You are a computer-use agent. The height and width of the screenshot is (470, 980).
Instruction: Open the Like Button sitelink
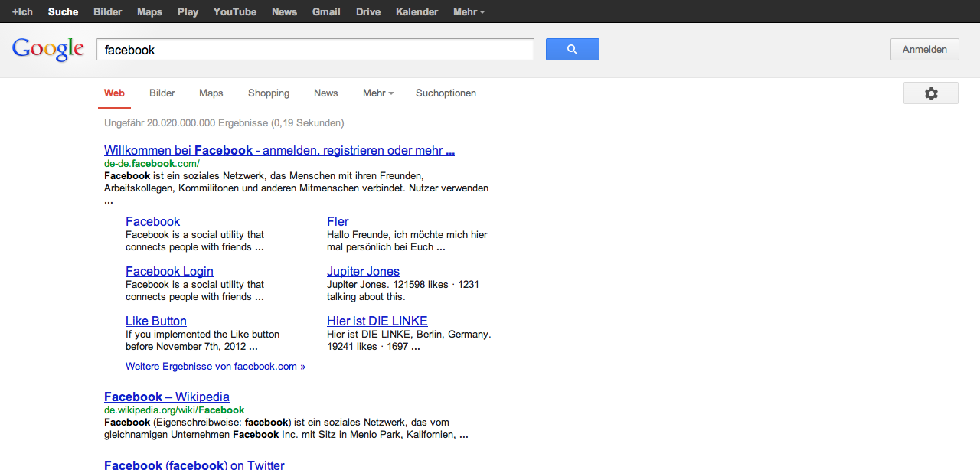click(156, 321)
